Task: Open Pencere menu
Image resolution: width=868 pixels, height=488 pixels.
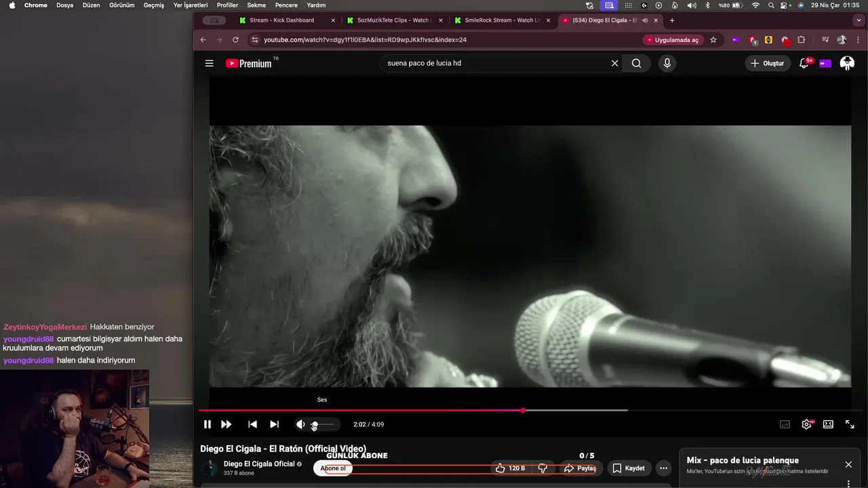Action: coord(286,5)
